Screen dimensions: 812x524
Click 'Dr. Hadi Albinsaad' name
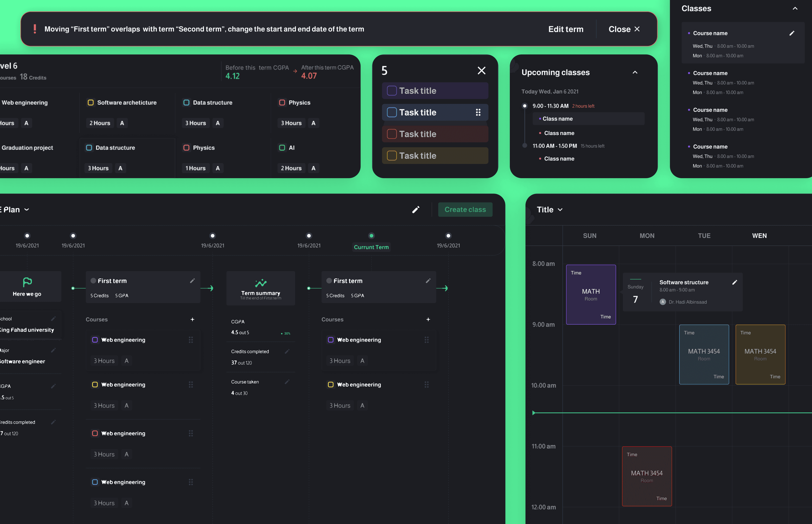pos(687,302)
